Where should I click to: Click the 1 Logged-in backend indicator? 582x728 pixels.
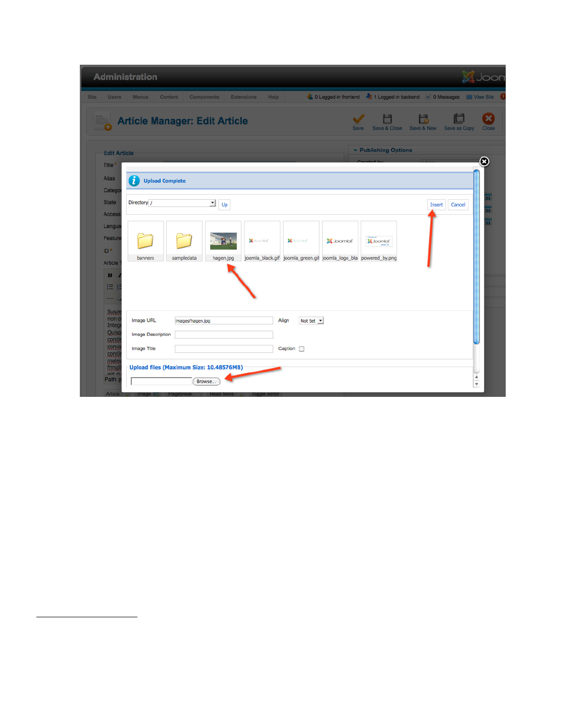(393, 97)
